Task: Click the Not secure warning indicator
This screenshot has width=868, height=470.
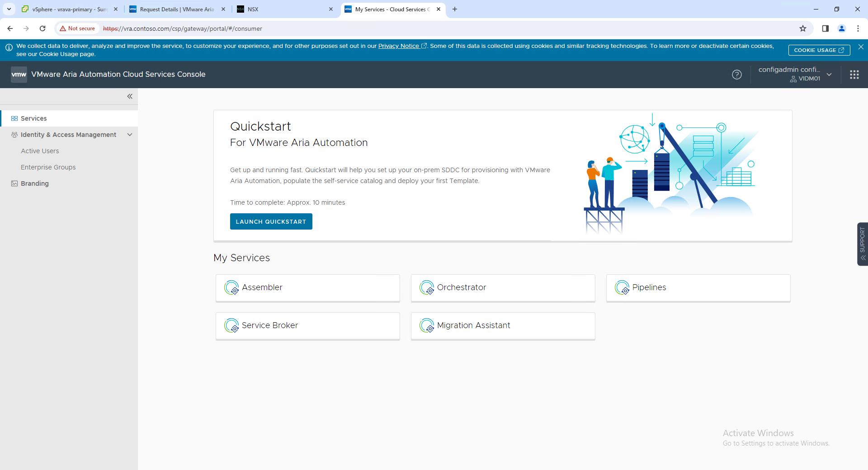Action: pyautogui.click(x=77, y=28)
